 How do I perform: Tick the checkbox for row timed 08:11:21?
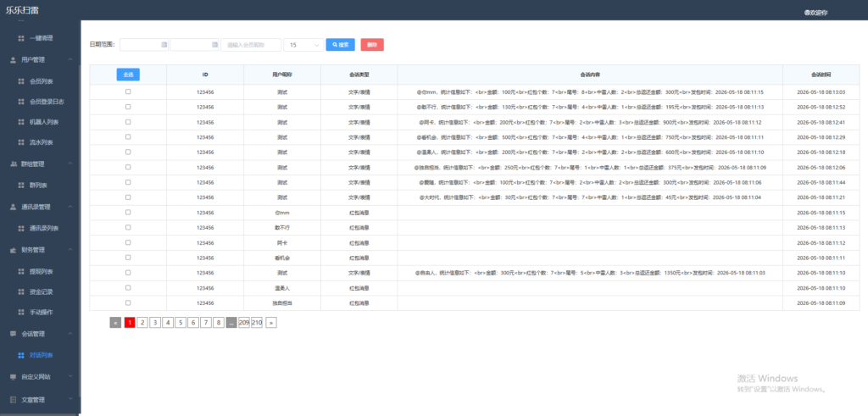click(x=128, y=197)
